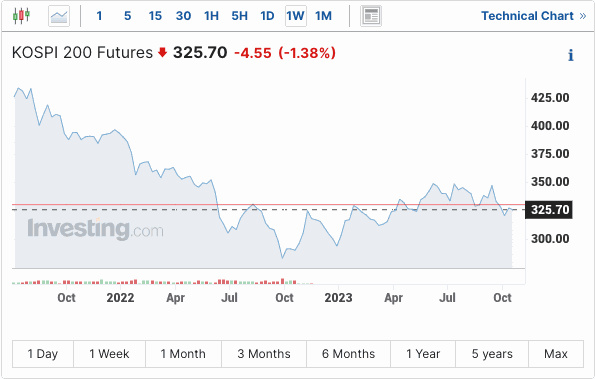Click the 300.00 axis label

click(x=550, y=239)
